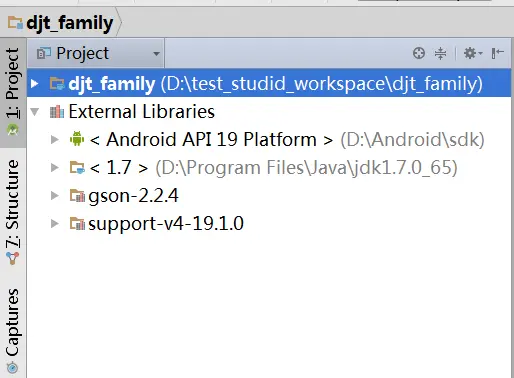Click the Android robot platform icon

[77, 139]
